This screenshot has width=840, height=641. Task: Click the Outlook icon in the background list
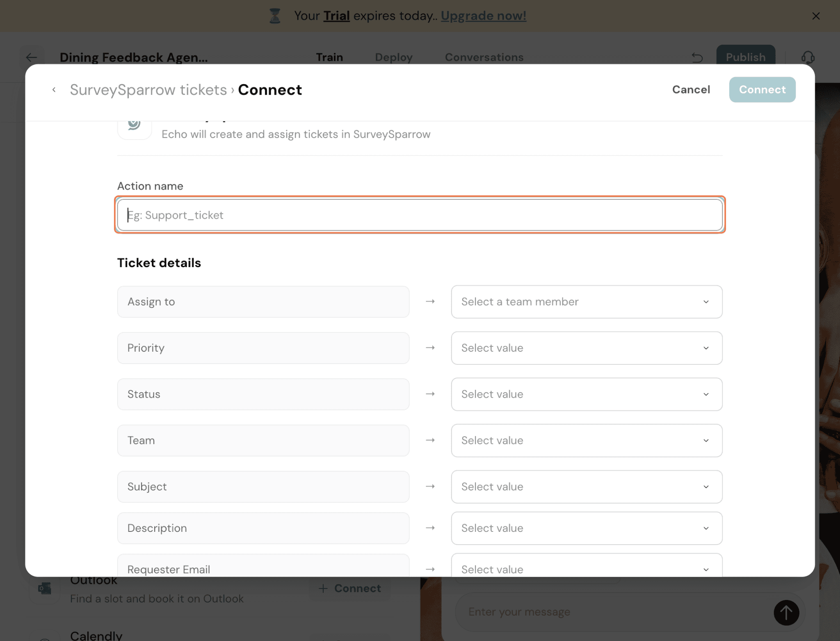pos(45,588)
